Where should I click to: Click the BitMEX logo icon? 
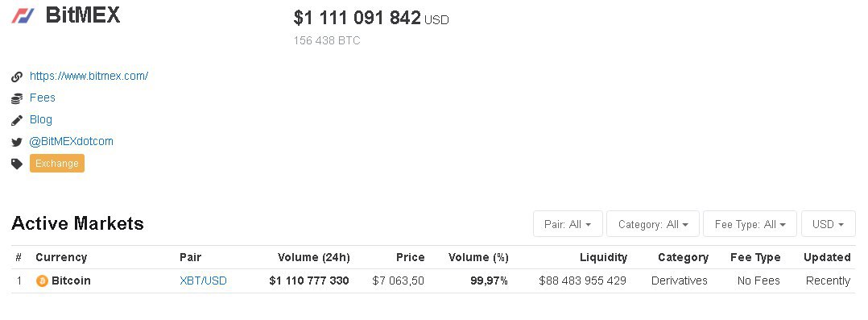tap(23, 15)
